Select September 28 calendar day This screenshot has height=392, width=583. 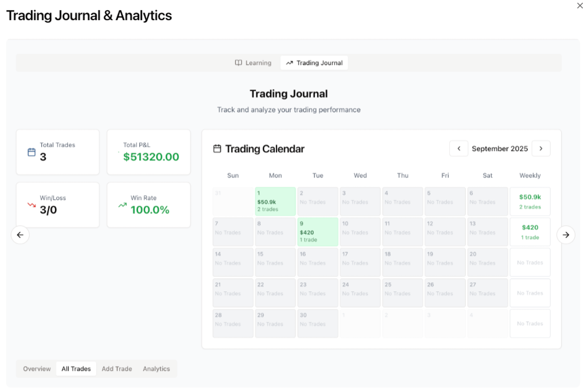point(233,323)
